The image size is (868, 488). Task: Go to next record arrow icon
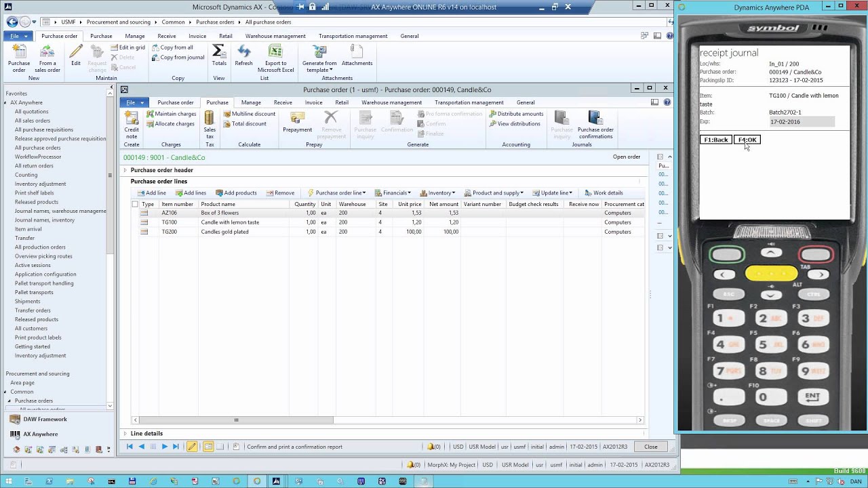pos(164,447)
